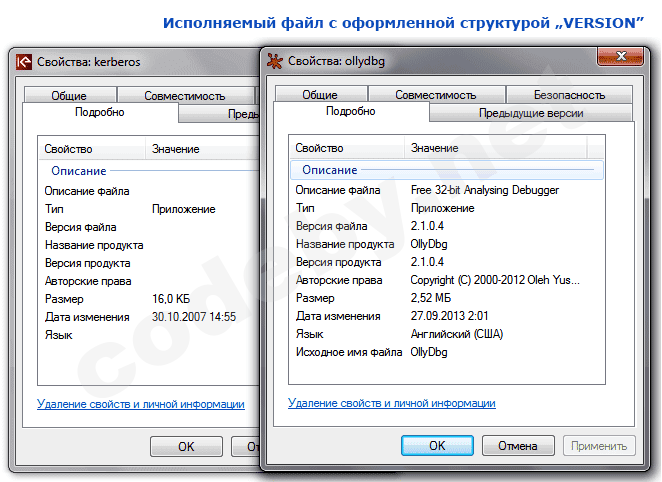Select the Copyright (C) 2000-2012 value
Screen dimensions: 662x482
tap(495, 280)
